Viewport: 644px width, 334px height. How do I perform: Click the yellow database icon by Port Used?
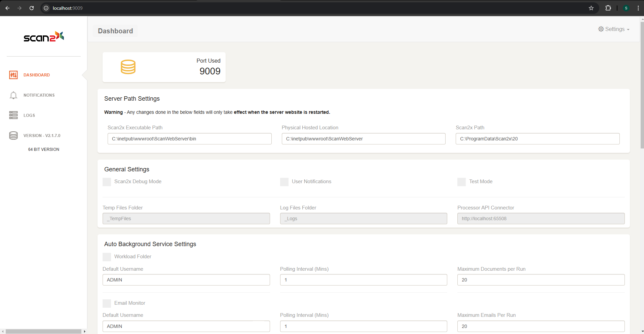pos(128,67)
